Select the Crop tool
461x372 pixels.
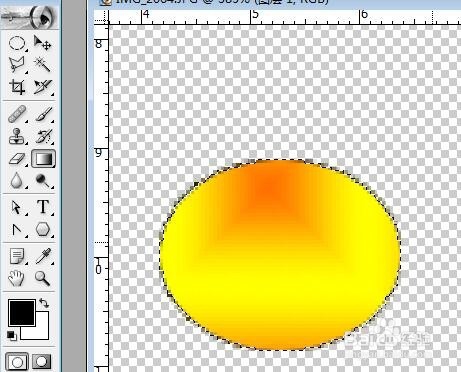(17, 87)
